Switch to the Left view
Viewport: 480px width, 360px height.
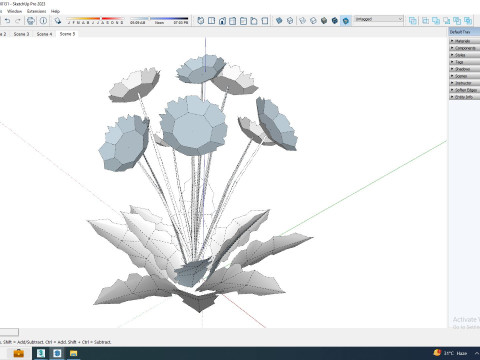254,21
